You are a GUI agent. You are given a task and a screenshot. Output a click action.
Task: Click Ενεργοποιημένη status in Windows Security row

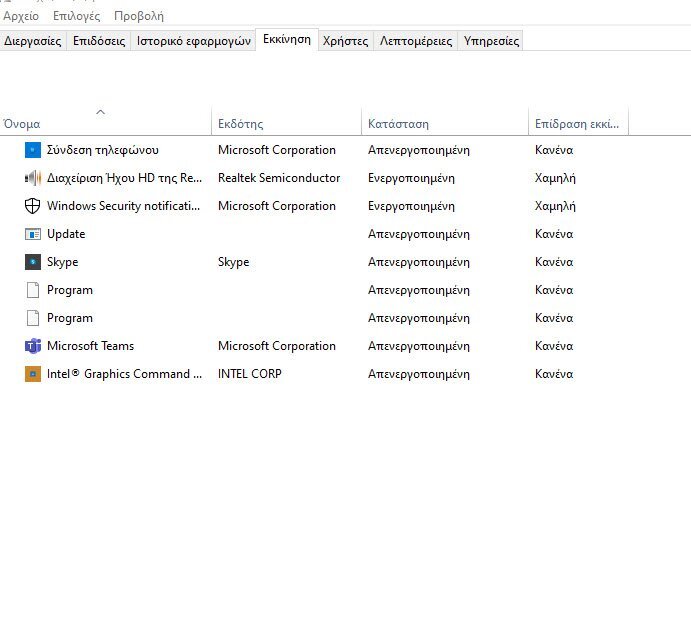411,206
